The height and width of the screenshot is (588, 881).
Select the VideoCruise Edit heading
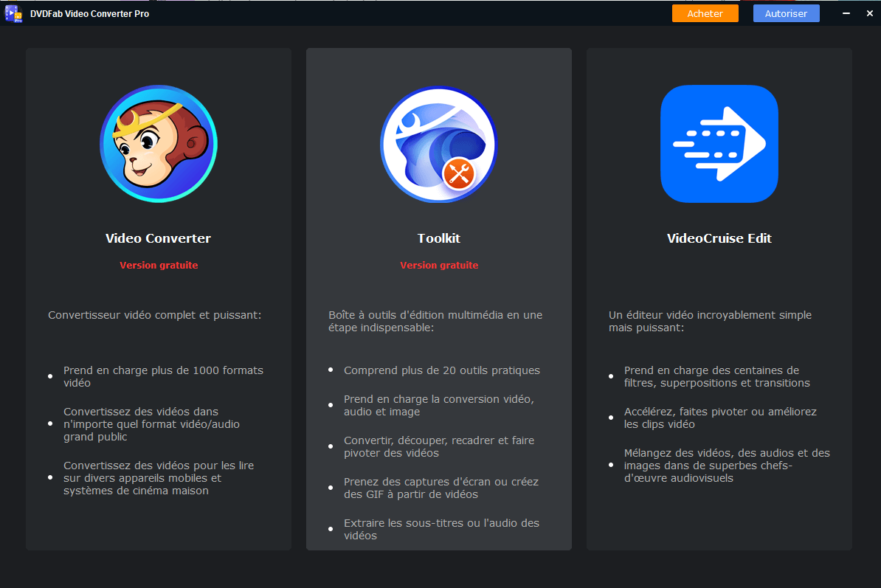(719, 238)
